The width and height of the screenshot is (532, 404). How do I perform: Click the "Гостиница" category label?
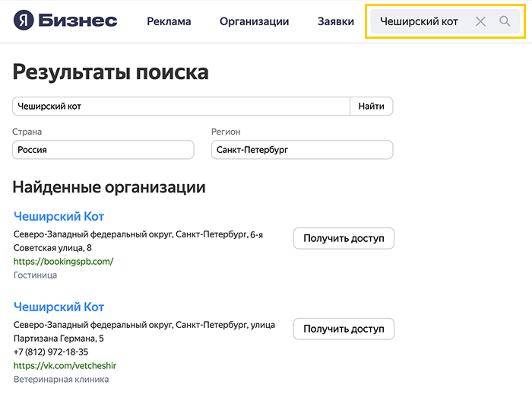[35, 275]
